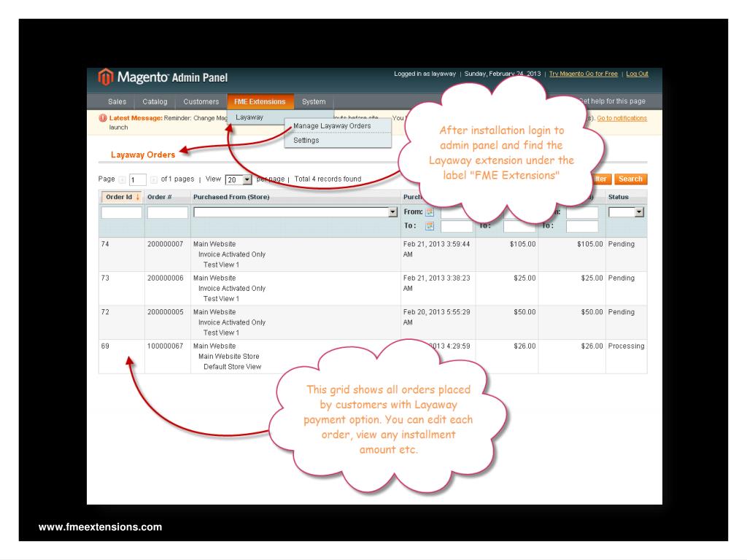Sort by Status column header
The width and height of the screenshot is (747, 560).
tap(619, 197)
